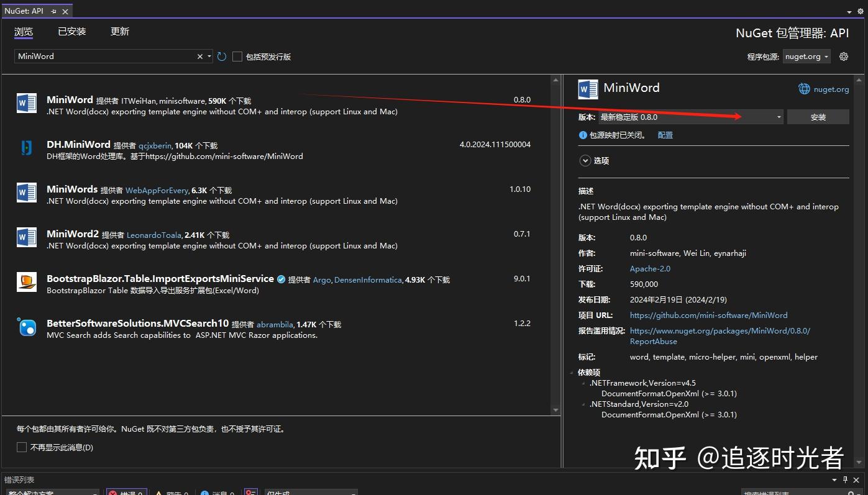Select the DH.MiniWord package title
Screen dimensions: 868x495
(78, 145)
